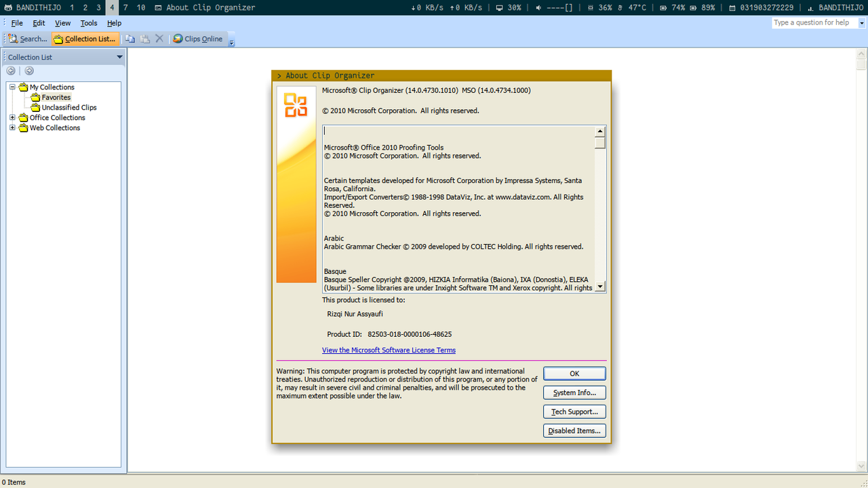Click the Forward arrow in Collection List pane
868x488 pixels.
29,70
